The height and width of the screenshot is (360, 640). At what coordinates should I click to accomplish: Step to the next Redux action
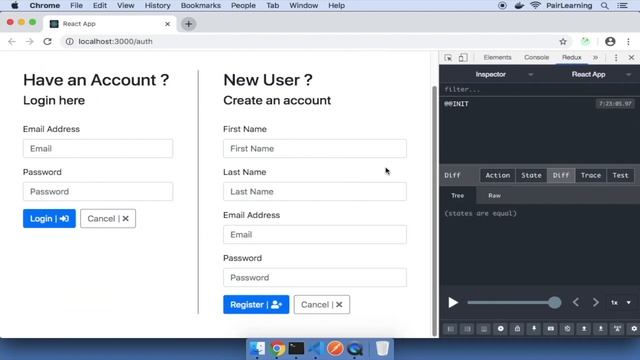click(596, 302)
